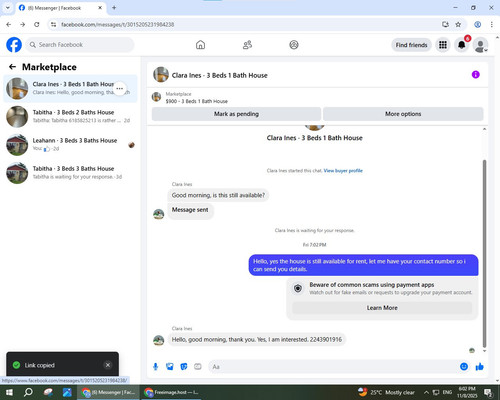Click the Find friends button
Image resolution: width=500 pixels, height=400 pixels.
click(x=411, y=45)
